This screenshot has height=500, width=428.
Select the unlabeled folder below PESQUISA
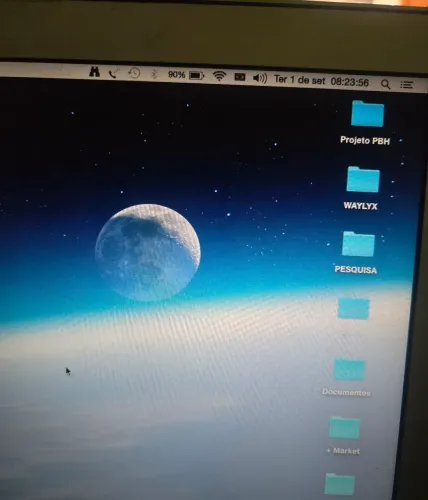353,308
